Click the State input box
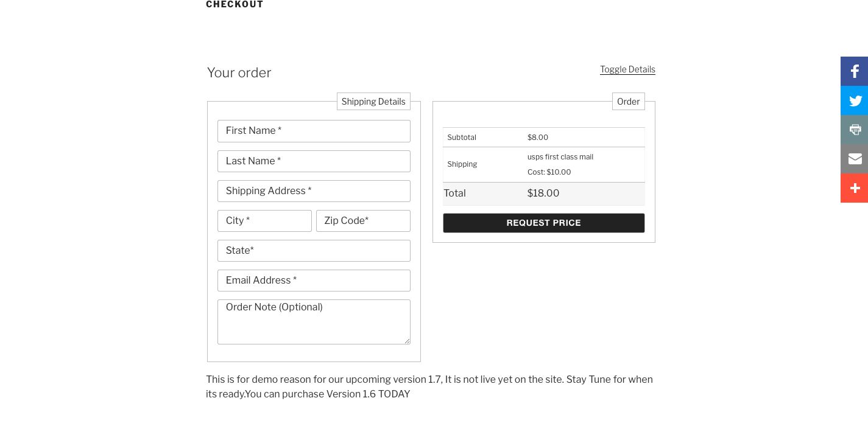The image size is (868, 426). pos(314,251)
